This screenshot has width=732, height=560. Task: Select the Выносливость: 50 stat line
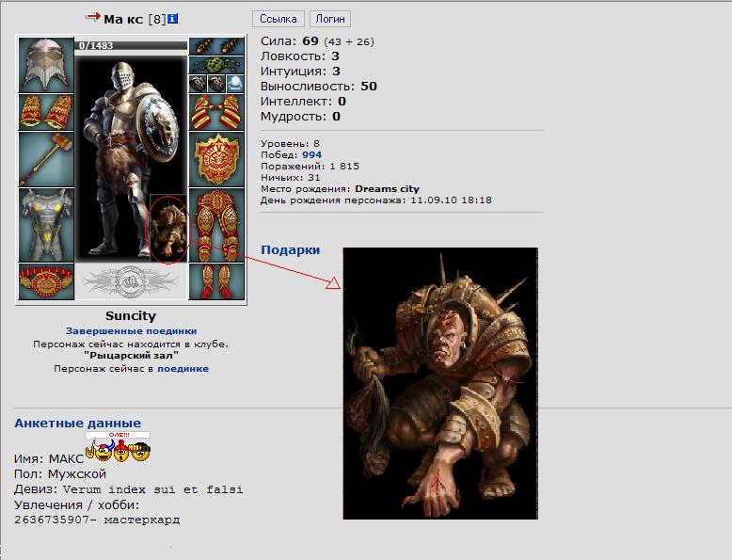point(319,87)
